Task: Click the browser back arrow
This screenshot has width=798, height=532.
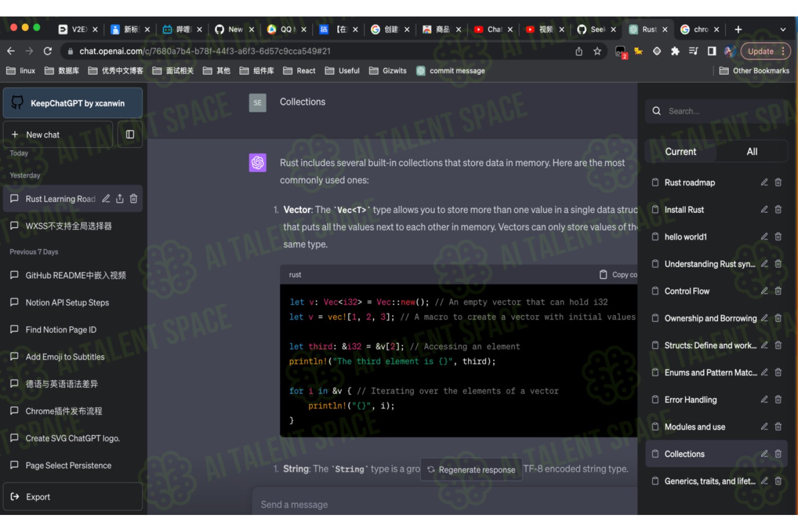Action: tap(11, 51)
